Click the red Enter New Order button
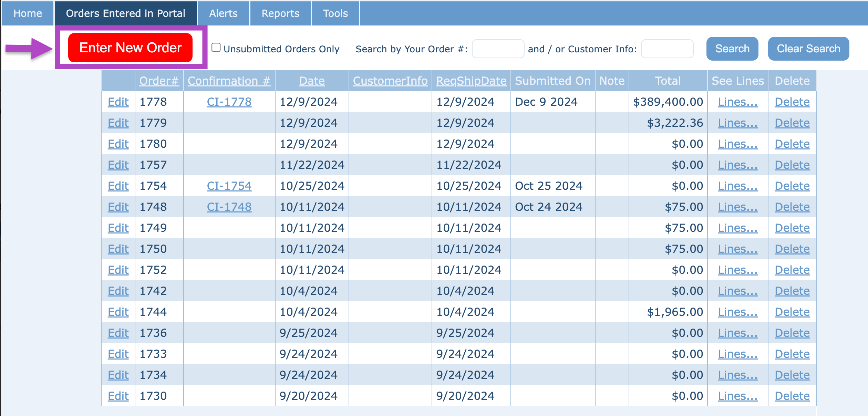Image resolution: width=868 pixels, height=416 pixels. pos(130,48)
